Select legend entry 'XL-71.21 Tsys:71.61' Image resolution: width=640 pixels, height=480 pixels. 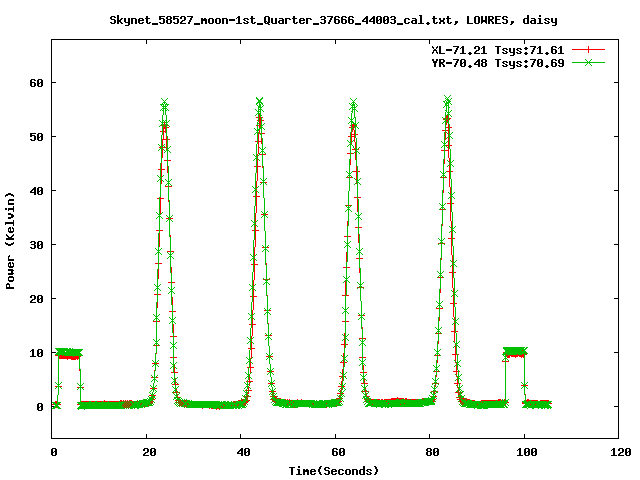tap(498, 50)
